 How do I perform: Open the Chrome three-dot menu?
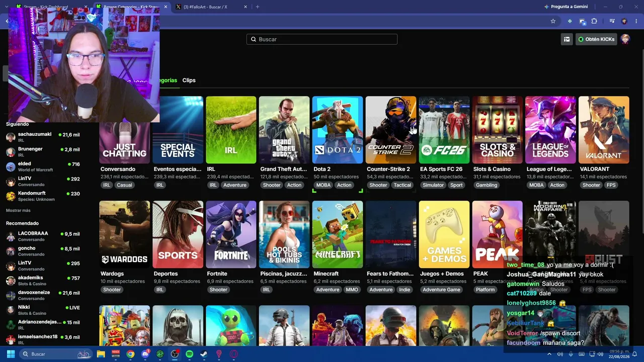coord(636,21)
